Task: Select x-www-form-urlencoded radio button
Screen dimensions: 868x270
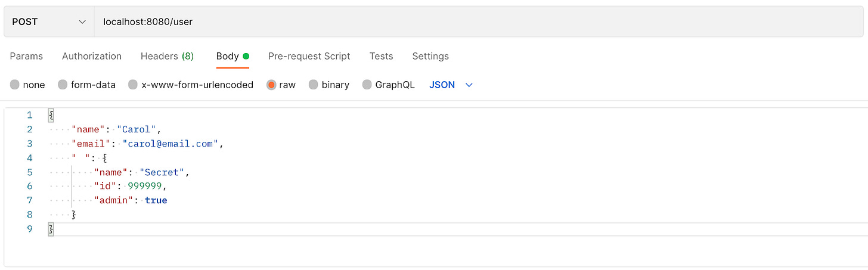Action: point(133,85)
